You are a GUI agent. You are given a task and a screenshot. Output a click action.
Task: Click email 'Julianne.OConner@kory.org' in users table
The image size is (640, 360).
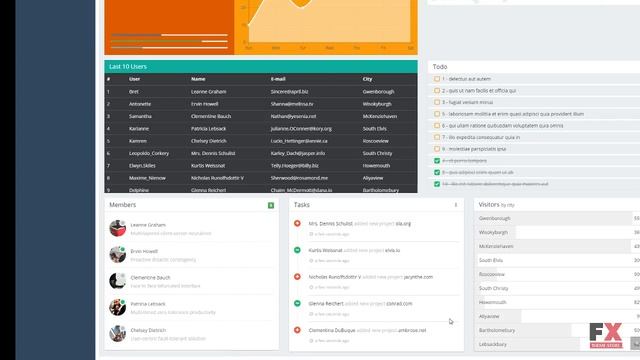(x=301, y=129)
